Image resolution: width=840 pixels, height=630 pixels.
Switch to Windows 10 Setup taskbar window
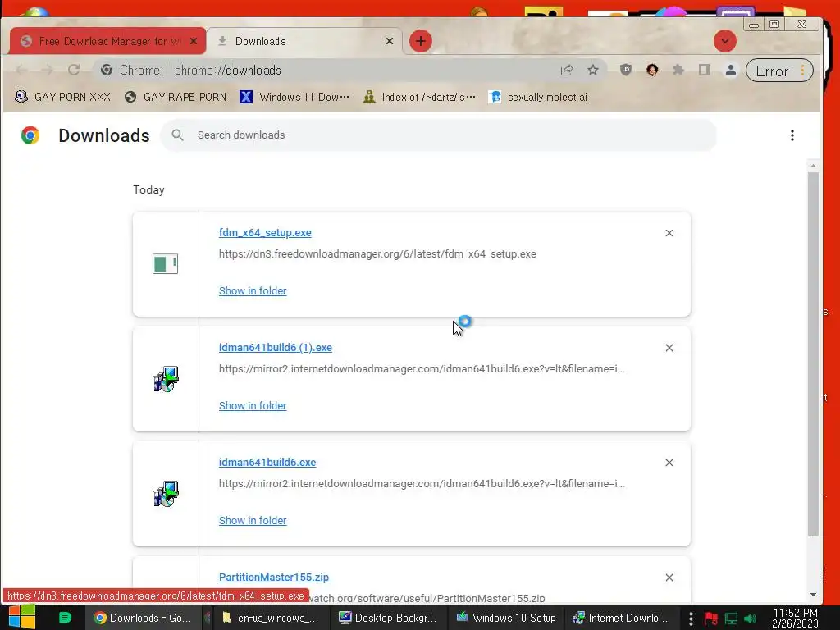505,618
